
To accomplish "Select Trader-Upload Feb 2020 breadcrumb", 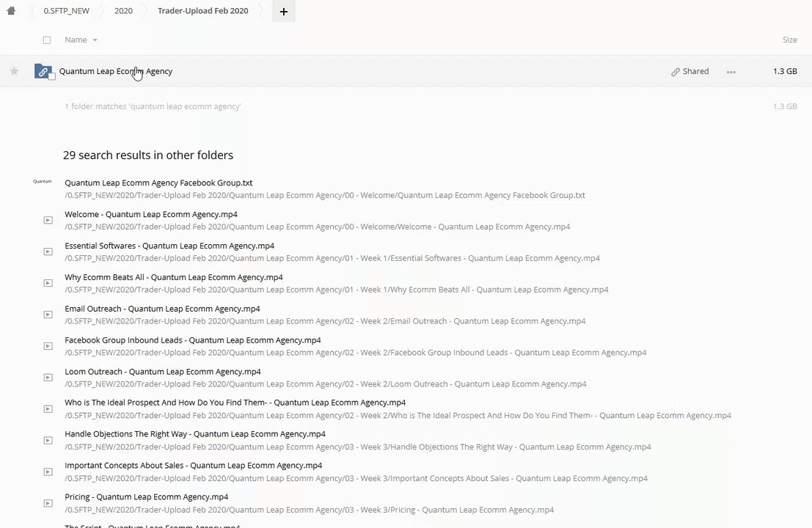I will pyautogui.click(x=203, y=11).
